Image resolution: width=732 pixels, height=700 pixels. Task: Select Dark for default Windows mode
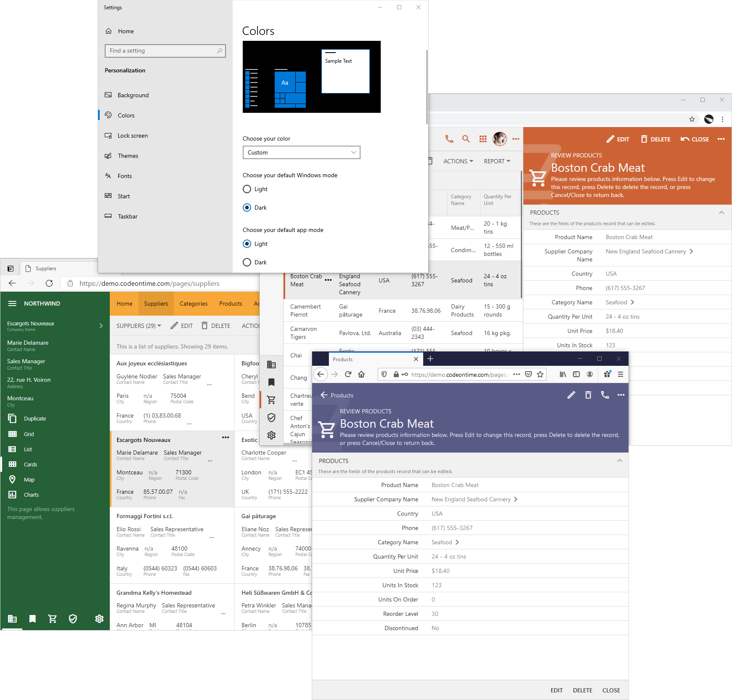tap(247, 208)
